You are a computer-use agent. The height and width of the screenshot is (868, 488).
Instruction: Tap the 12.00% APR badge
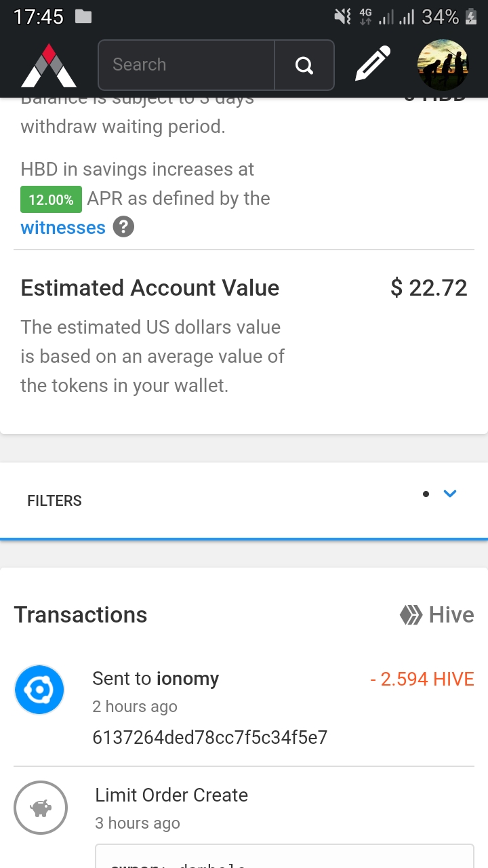(51, 199)
